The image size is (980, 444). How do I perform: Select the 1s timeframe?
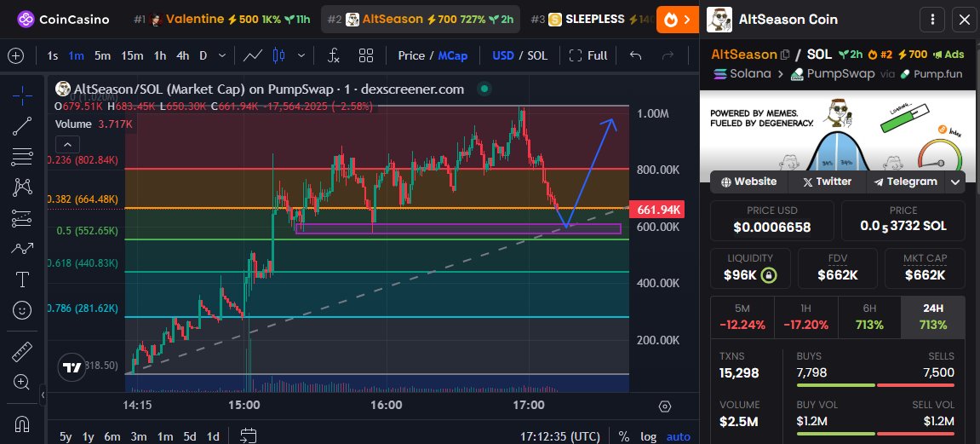click(x=53, y=55)
